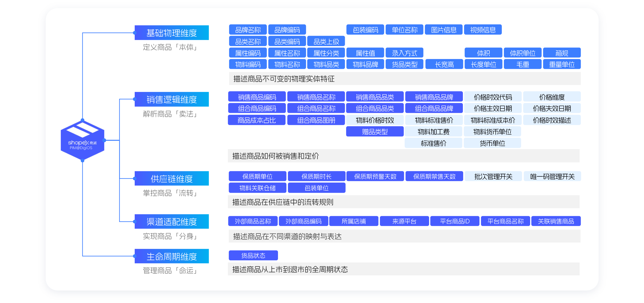Screen dimensions: 644x303
Task: Click the 货品状态 tag
Action: pyautogui.click(x=253, y=255)
